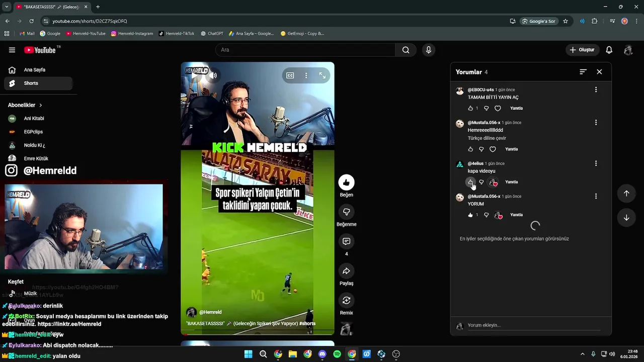Open Chrome apps grid in bookmarks bar
Viewport: 644px width, 362px height.
7,34
